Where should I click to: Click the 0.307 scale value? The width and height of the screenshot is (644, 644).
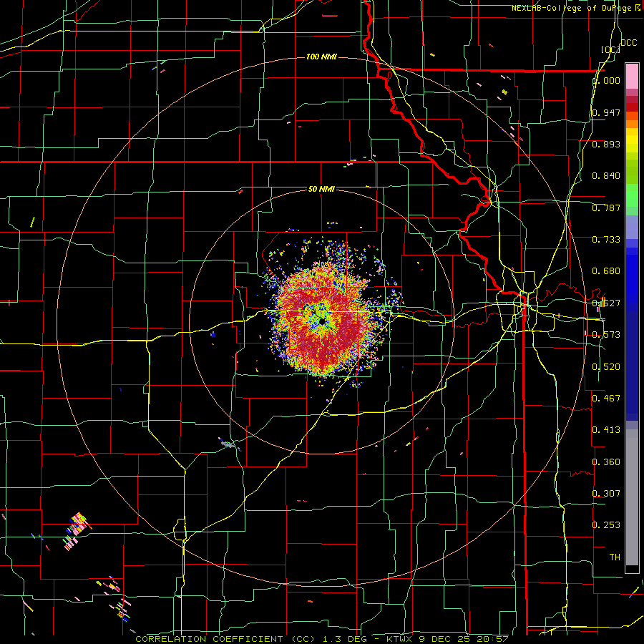pos(606,493)
